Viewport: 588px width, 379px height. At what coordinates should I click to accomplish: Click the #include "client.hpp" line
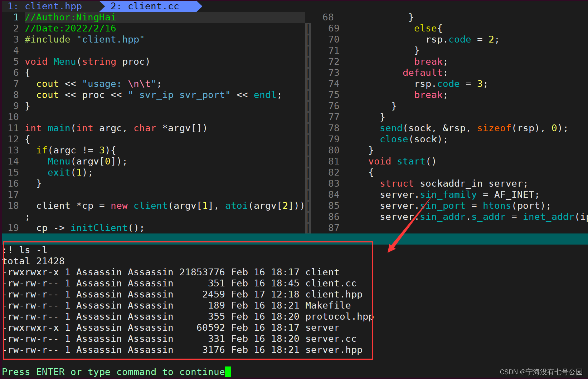coord(84,39)
